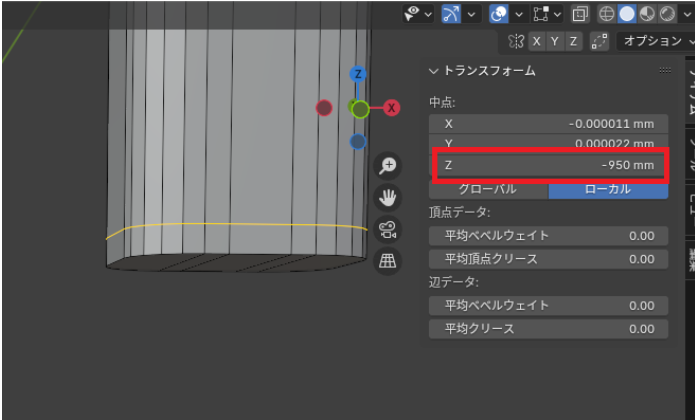This screenshot has width=695, height=420.
Task: Select the ローカル button
Action: pos(608,188)
